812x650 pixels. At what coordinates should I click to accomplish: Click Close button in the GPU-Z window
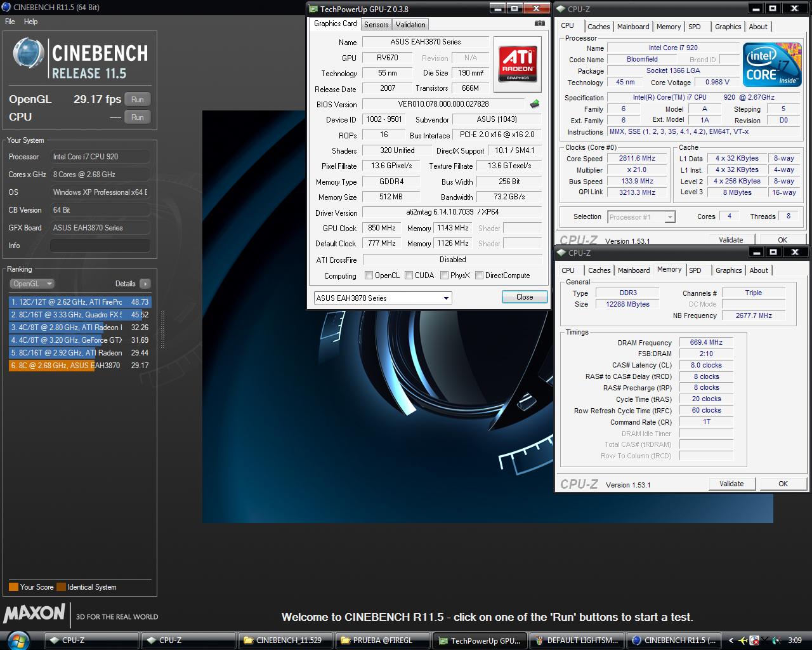525,297
